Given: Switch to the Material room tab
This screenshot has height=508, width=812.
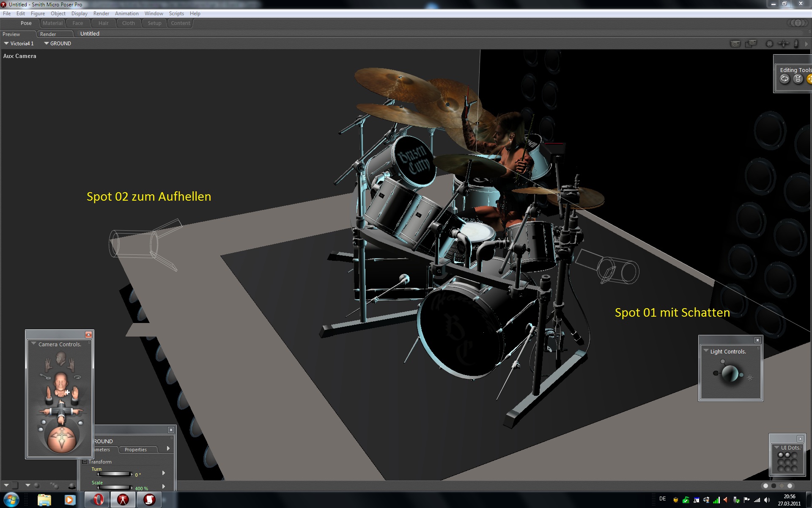Looking at the screenshot, I should coord(52,23).
